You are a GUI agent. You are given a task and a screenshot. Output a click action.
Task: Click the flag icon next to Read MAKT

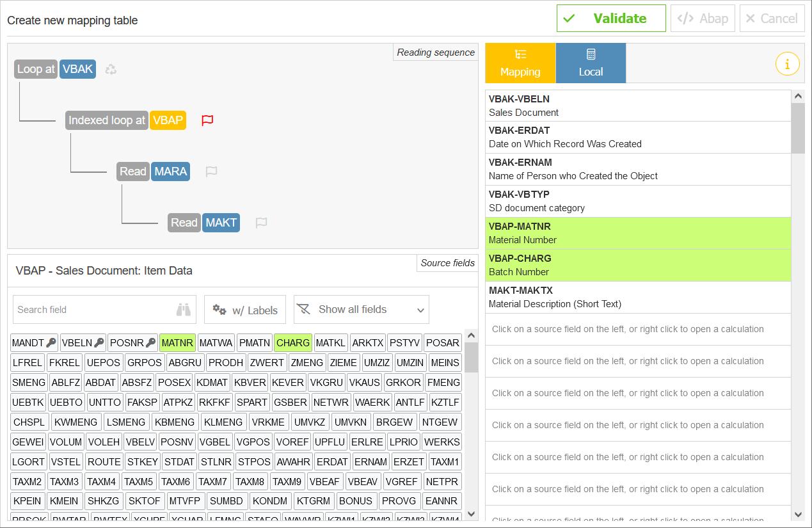(260, 222)
